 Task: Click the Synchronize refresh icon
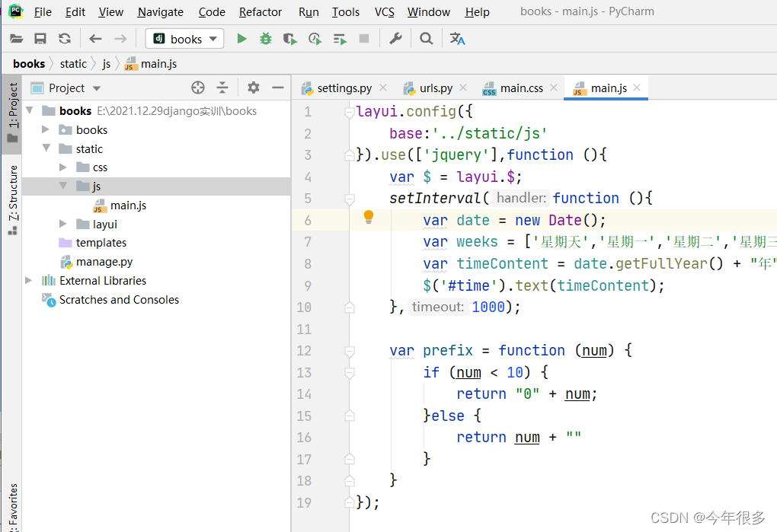point(65,39)
